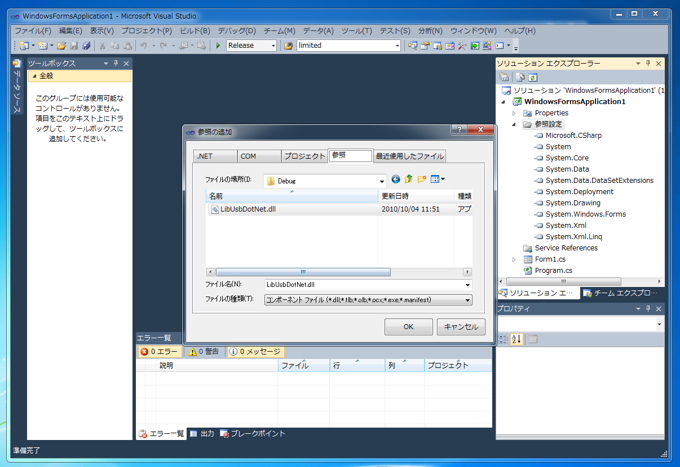Toggle the 0 警告 filter
680x467 pixels.
pyautogui.click(x=204, y=352)
